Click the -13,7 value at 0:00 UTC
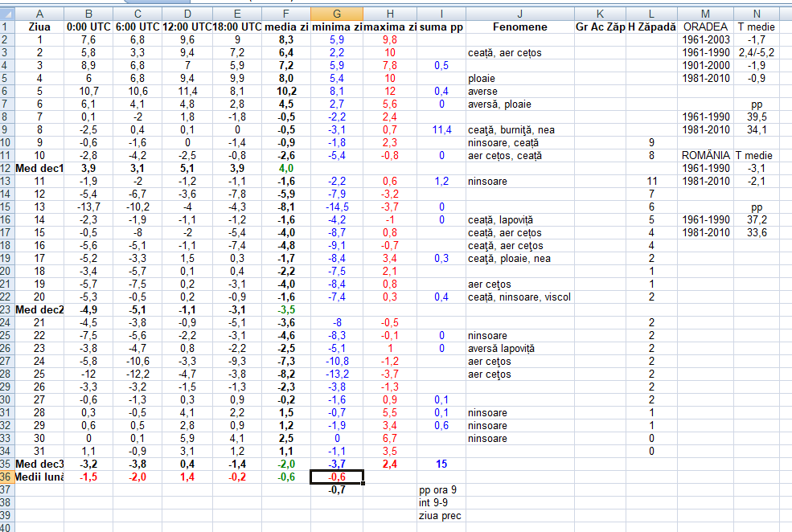 click(88, 207)
